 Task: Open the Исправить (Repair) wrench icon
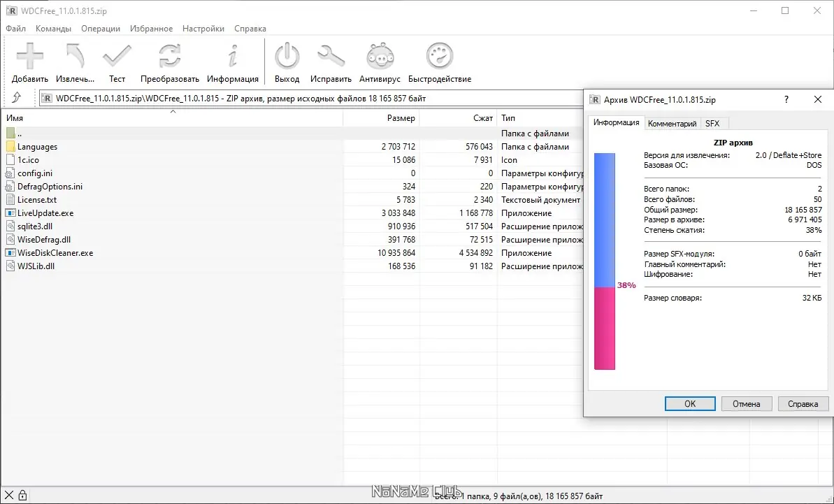pos(331,56)
